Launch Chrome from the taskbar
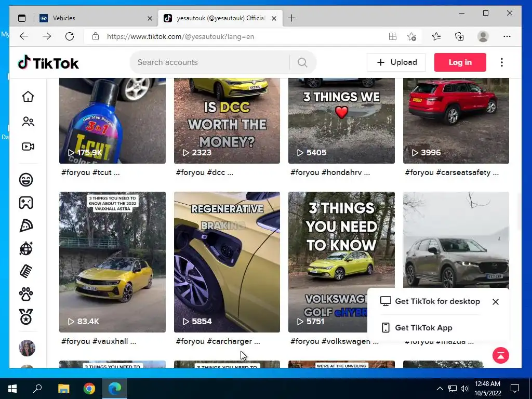Screen dimensions: 532x399 pyautogui.click(x=89, y=389)
